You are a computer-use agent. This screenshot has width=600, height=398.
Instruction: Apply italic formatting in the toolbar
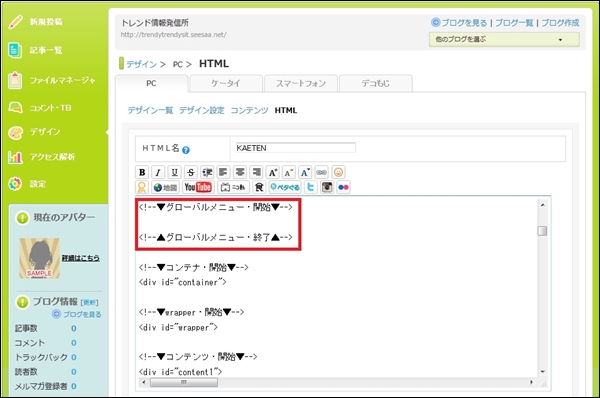[158, 172]
